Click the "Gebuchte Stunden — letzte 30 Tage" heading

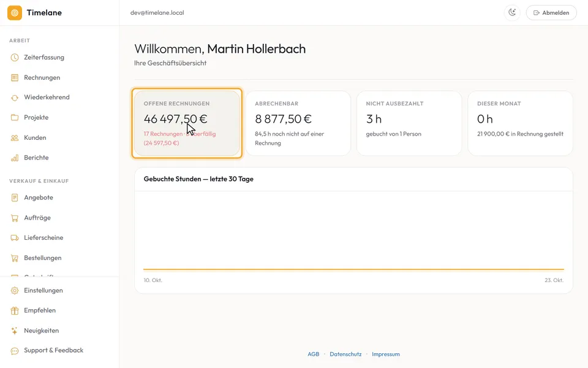tap(198, 179)
